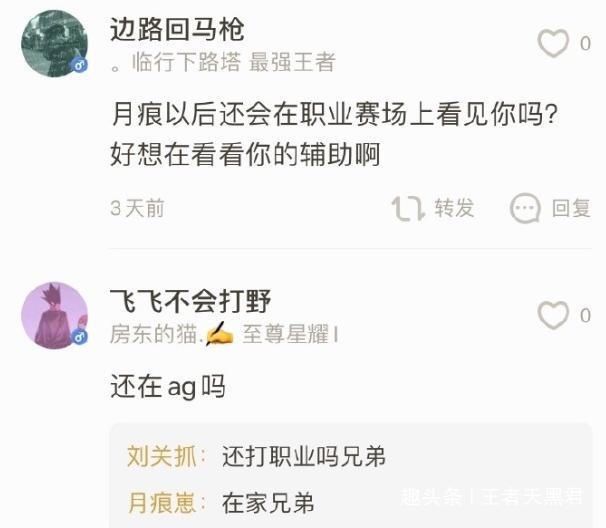The height and width of the screenshot is (528, 606).
Task: Open reply author 月痕崽
Action: point(162,503)
